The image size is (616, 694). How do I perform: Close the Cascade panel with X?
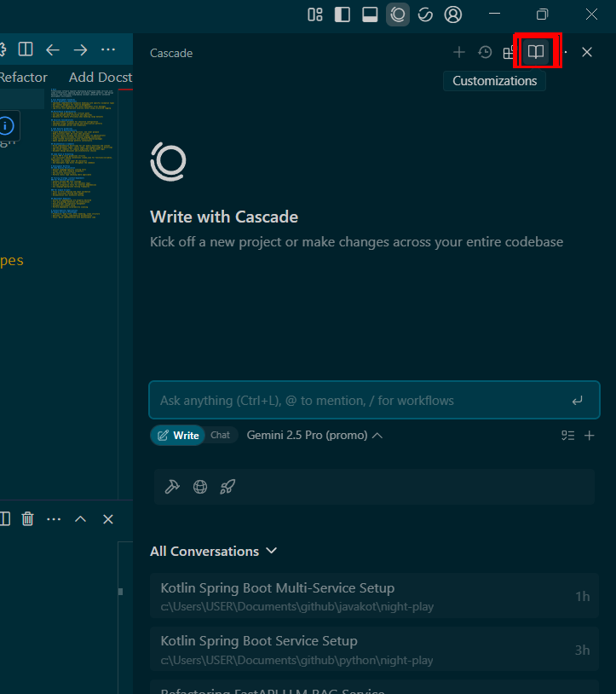[x=587, y=52]
